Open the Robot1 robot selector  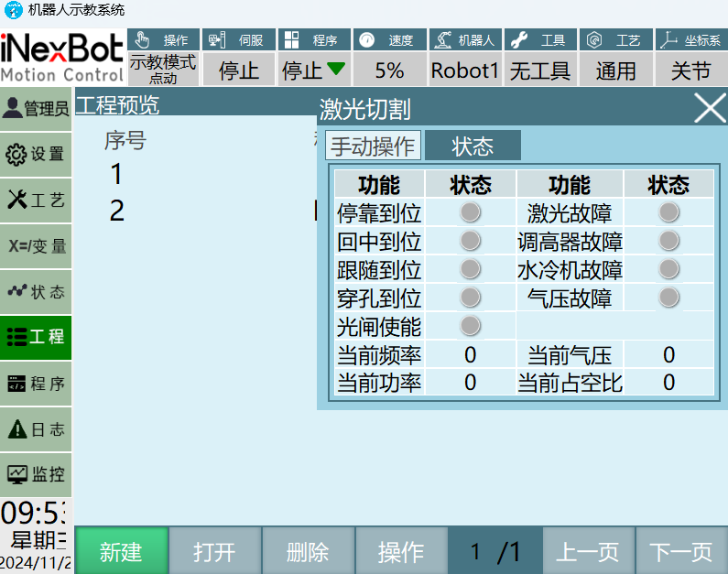[x=465, y=70]
